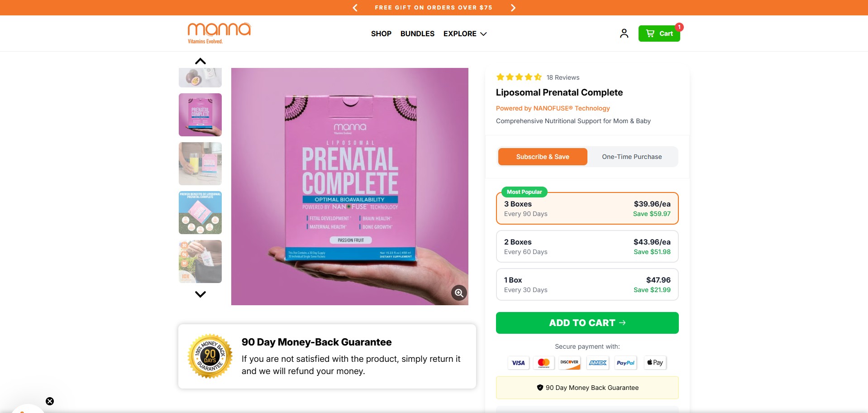Viewport: 868px width, 413px height.
Task: Expand the EXPLORE dropdown menu
Action: tap(465, 34)
